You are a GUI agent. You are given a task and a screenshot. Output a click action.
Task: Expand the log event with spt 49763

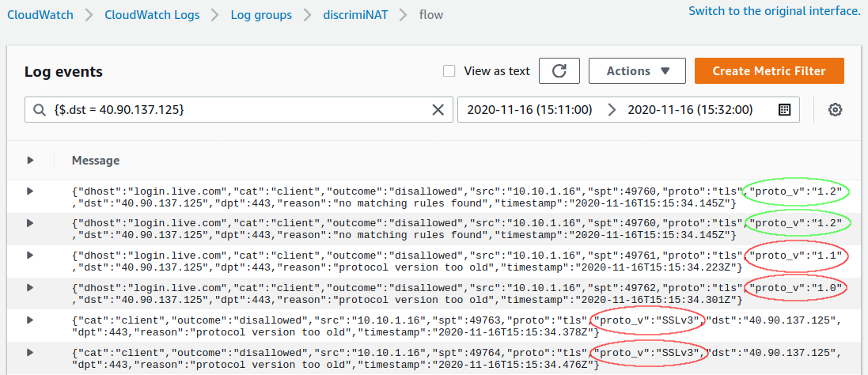tap(30, 320)
